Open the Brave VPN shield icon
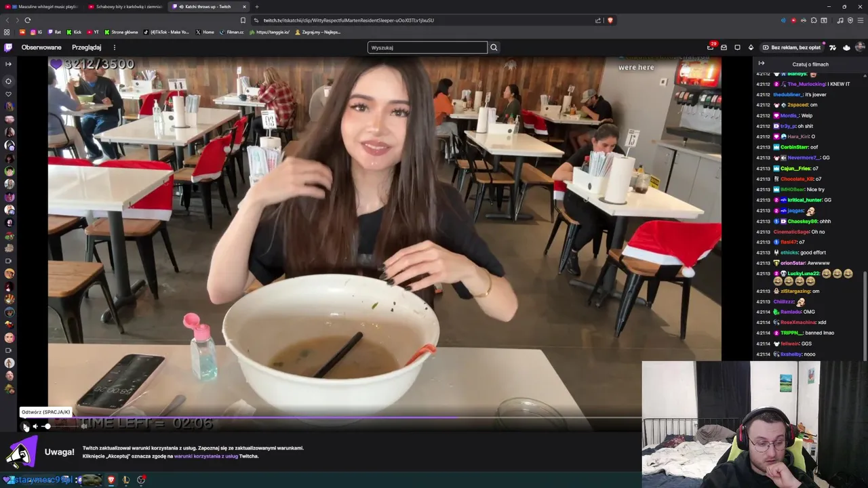868x488 pixels. [850, 20]
